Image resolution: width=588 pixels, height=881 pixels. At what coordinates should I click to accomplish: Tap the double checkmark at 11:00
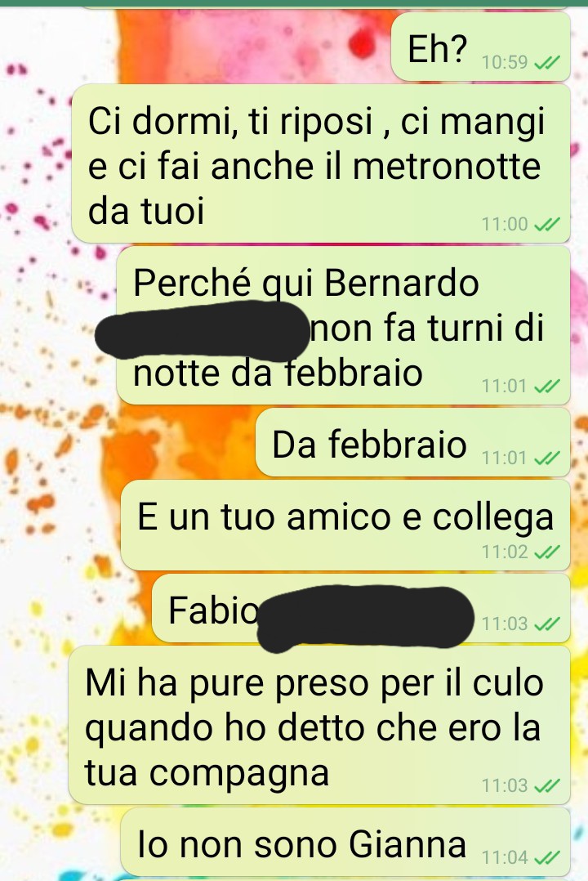[546, 225]
